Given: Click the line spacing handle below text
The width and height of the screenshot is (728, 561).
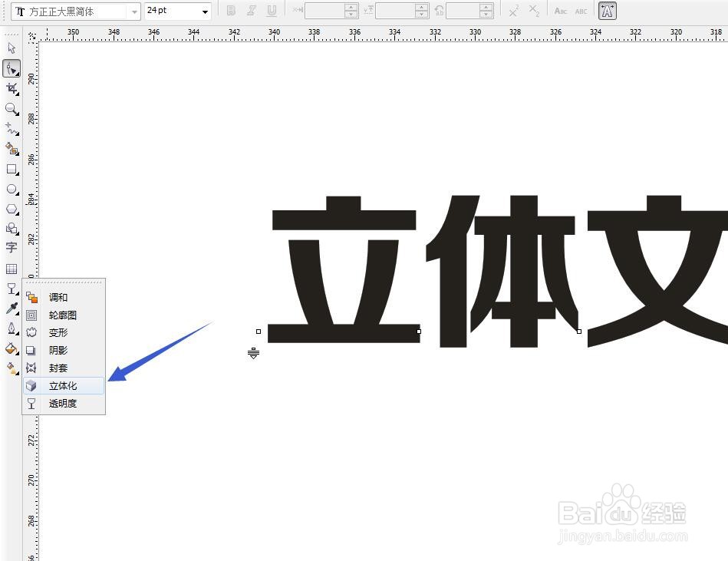Looking at the screenshot, I should point(253,354).
